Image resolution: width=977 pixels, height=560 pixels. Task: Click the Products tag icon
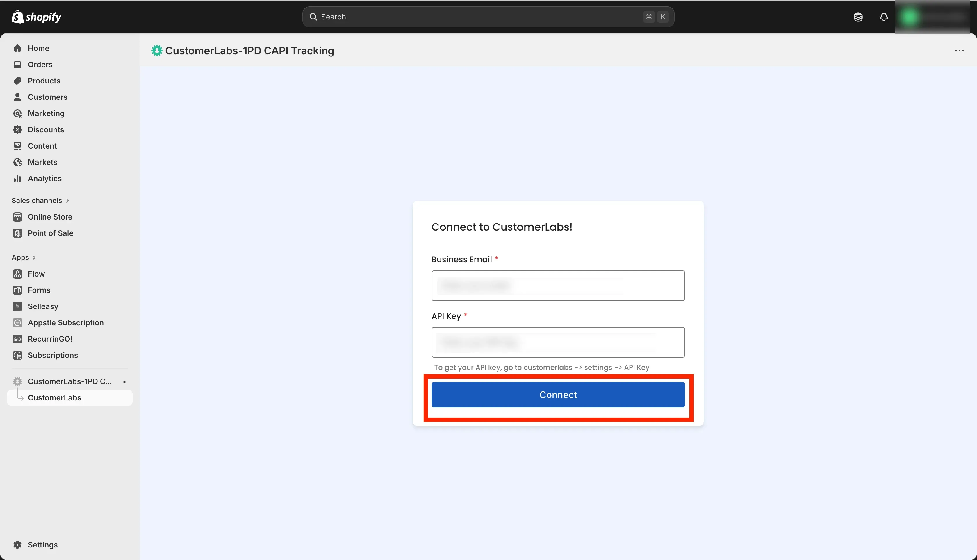click(x=17, y=81)
